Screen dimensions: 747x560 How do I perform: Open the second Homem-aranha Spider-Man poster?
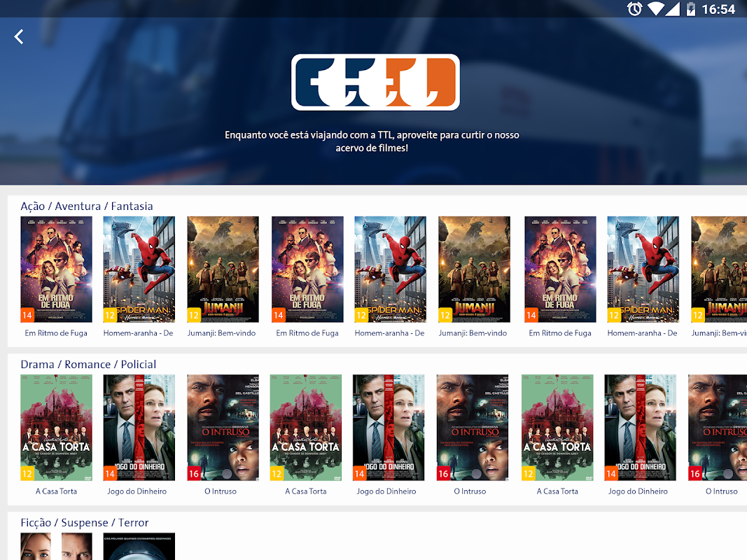point(390,269)
